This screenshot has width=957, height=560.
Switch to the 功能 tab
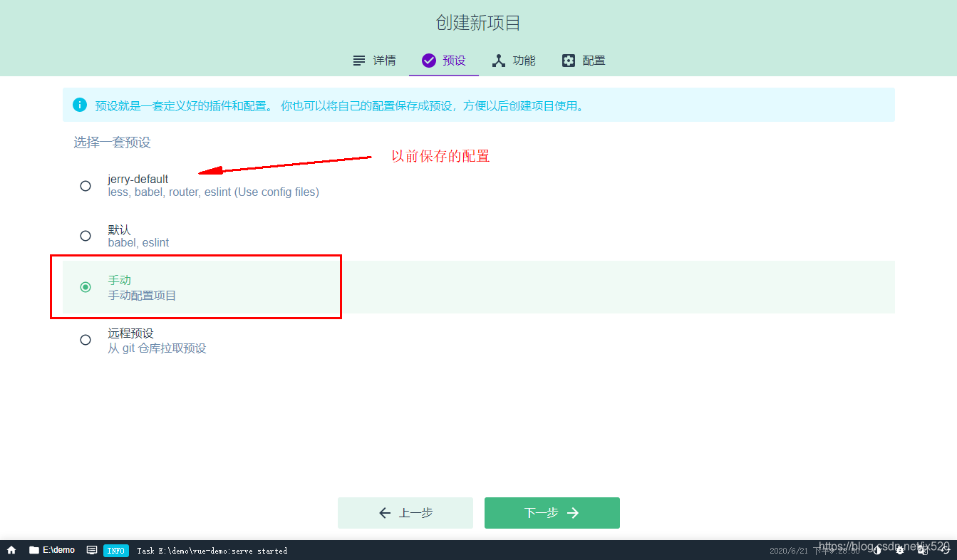(x=514, y=61)
